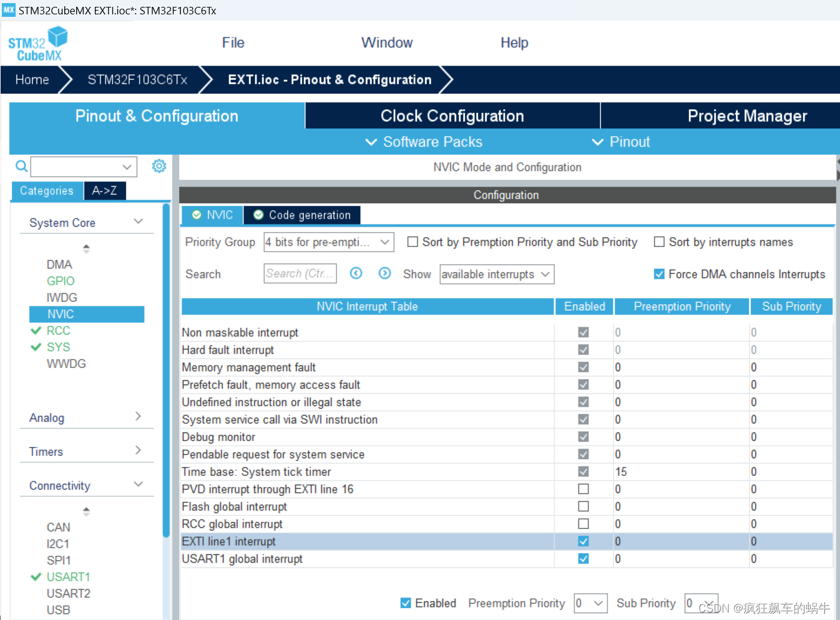Screen dimensions: 840x620
Task: Open the Priority Group dropdown
Action: 329,242
